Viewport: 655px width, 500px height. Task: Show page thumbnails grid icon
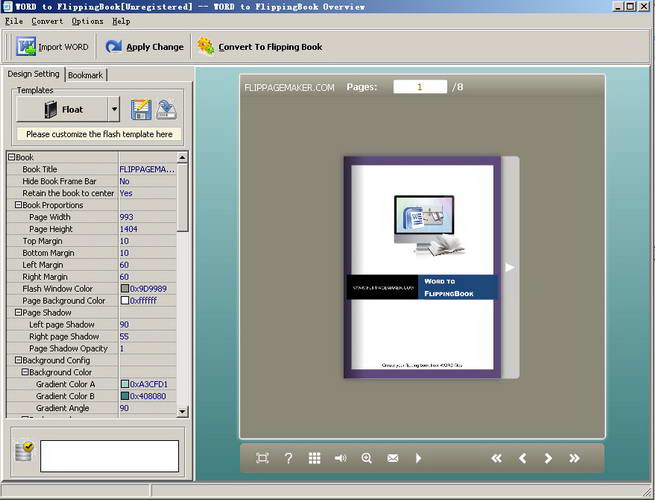click(314, 458)
